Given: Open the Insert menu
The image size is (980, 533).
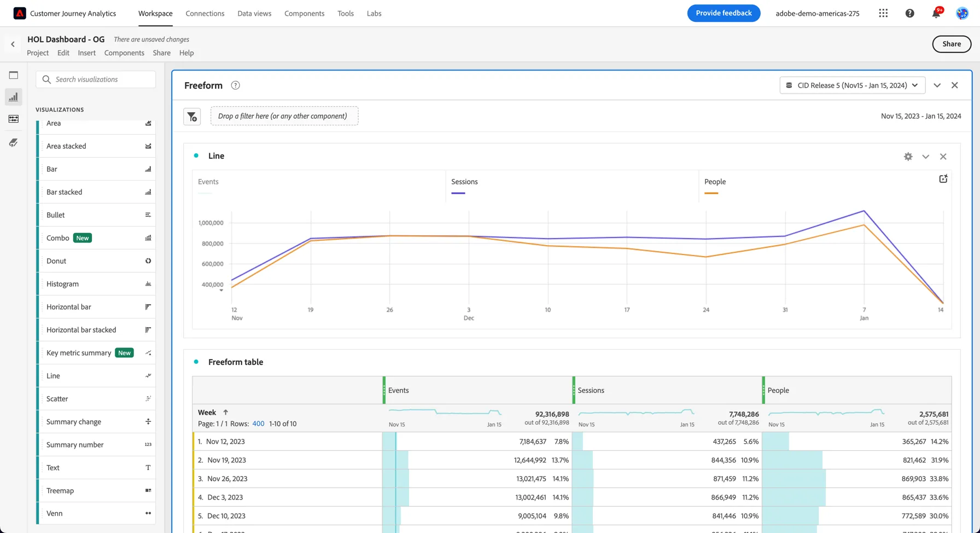Looking at the screenshot, I should pyautogui.click(x=86, y=53).
